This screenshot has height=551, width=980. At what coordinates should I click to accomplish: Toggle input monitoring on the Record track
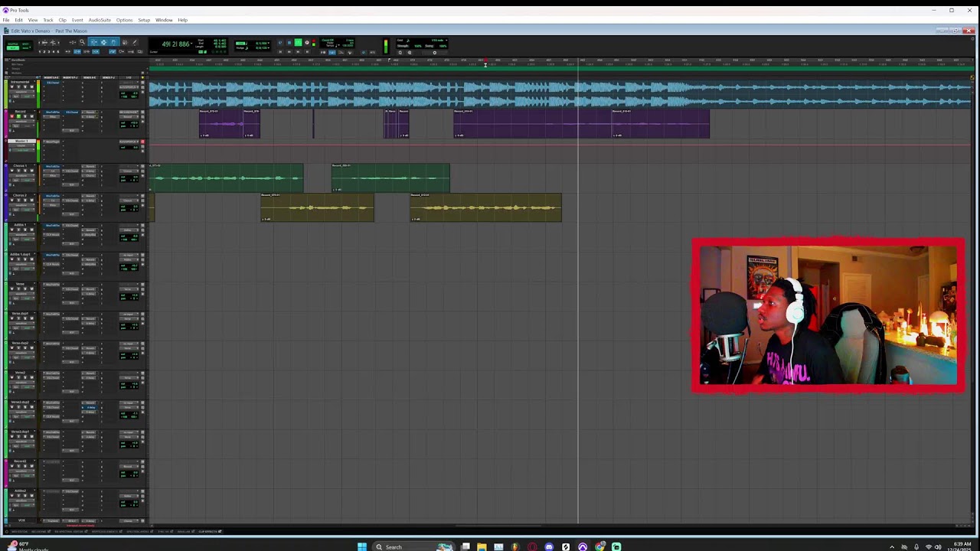click(18, 116)
